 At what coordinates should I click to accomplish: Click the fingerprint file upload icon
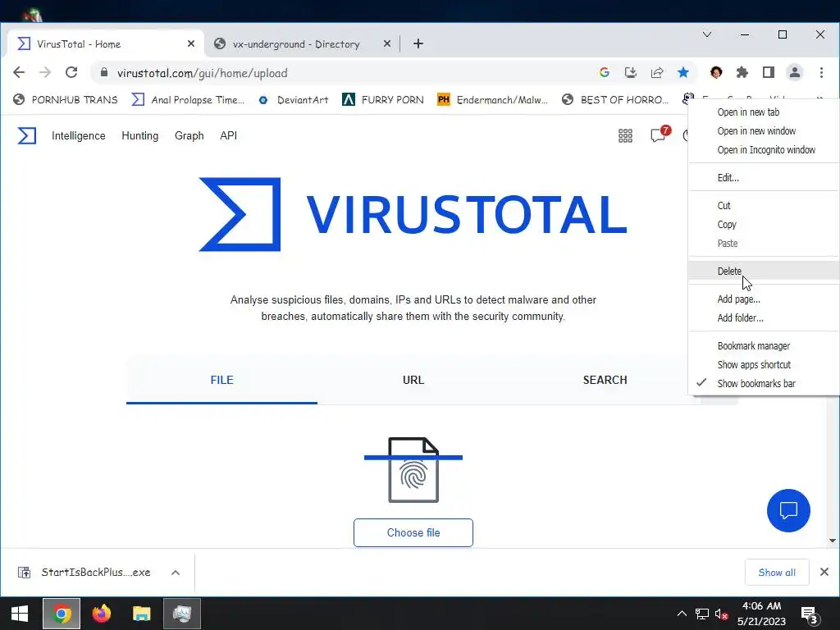413,470
